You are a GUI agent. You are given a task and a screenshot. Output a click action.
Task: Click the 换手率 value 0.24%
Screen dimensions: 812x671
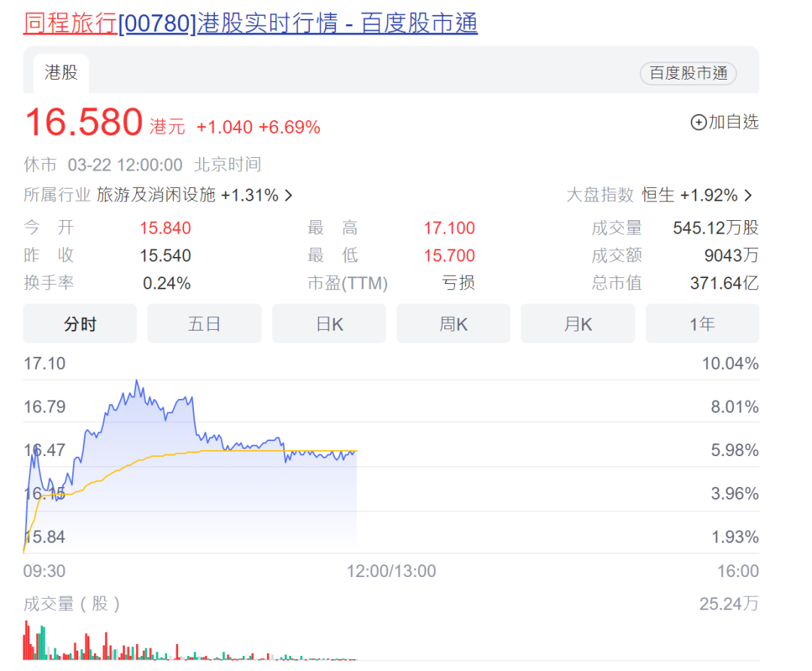coord(167,283)
